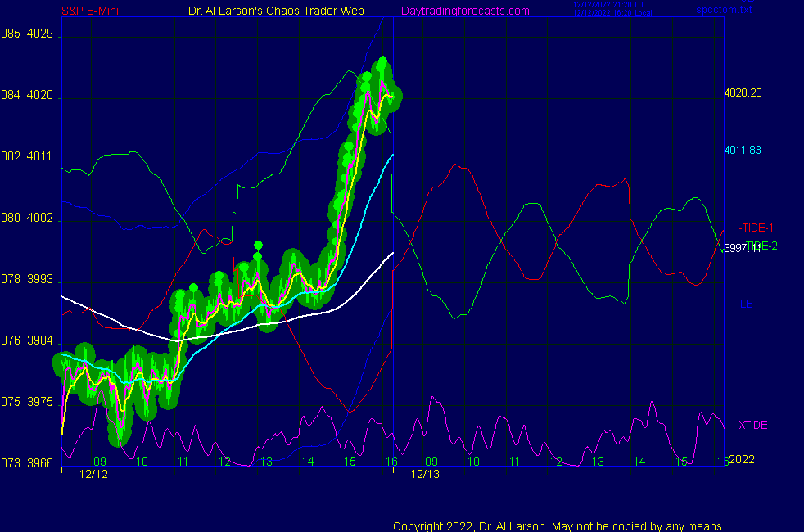Click the red '-TIDE-1' legend label
This screenshot has width=804, height=532.
pyautogui.click(x=756, y=228)
